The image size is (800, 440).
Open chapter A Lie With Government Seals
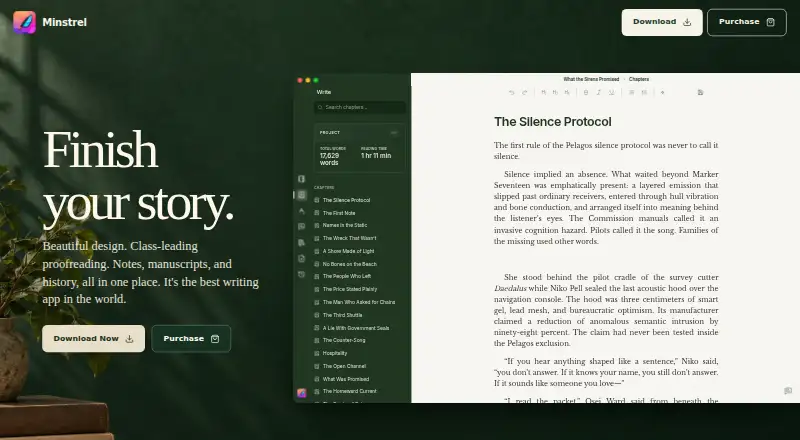(x=359, y=329)
